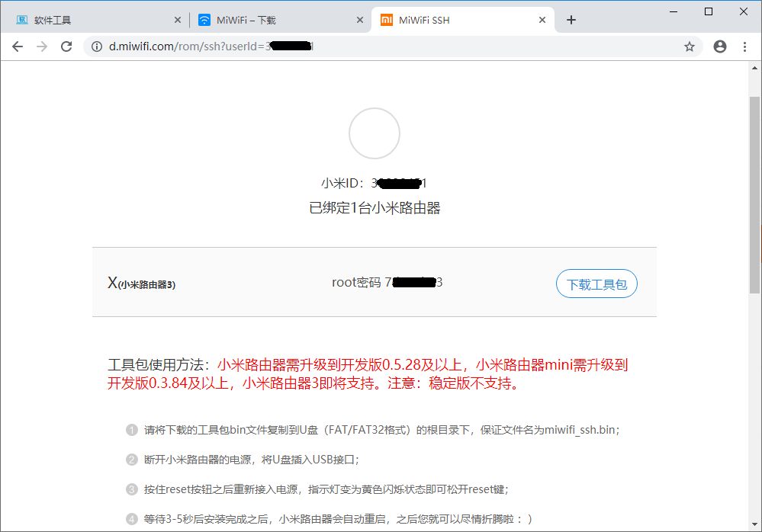The image size is (762, 532).
Task: Close the 软件工具 tab
Action: (178, 20)
